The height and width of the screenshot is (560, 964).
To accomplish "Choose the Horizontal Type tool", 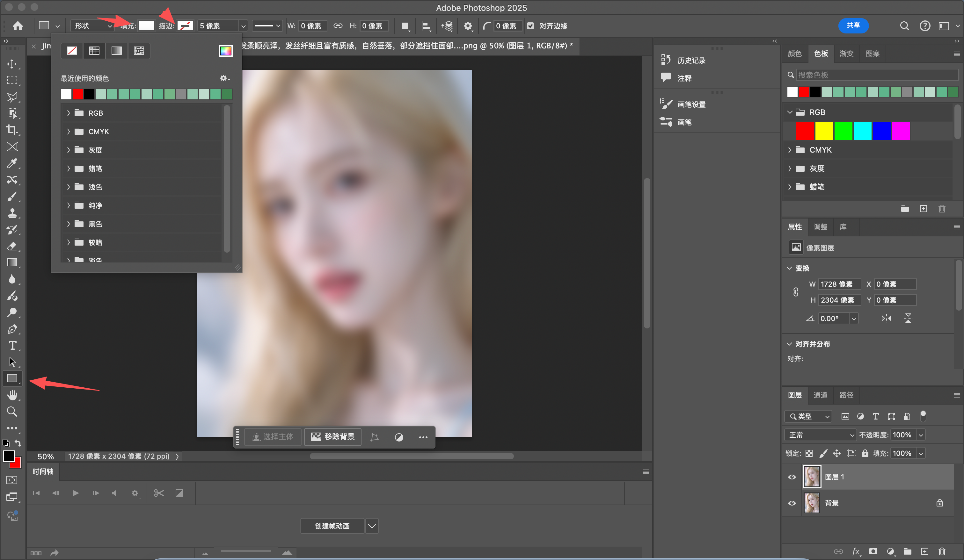I will [x=12, y=346].
